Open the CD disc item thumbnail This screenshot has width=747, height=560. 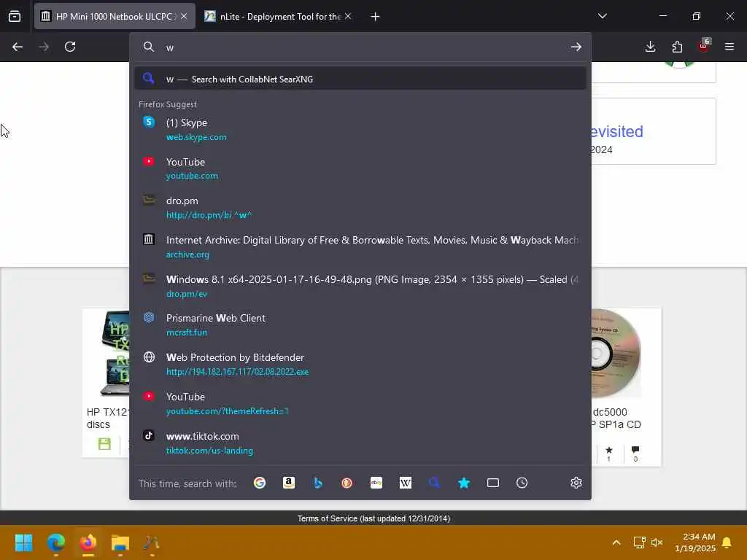[x=616, y=354]
